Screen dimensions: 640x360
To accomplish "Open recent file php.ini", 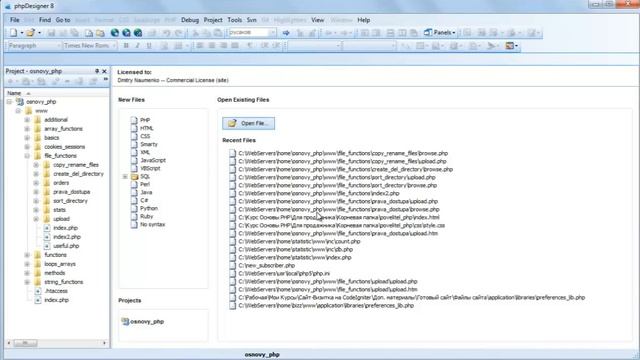I will click(x=284, y=273).
